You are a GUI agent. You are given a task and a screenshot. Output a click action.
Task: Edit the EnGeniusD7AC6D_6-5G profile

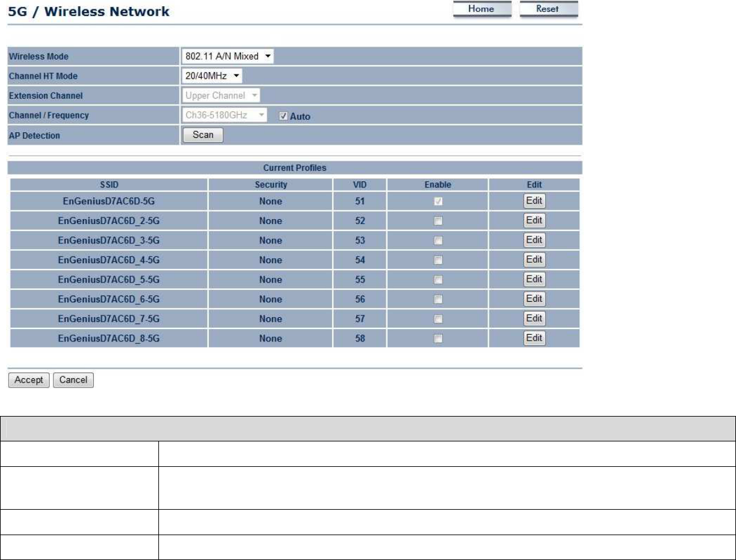click(x=534, y=299)
